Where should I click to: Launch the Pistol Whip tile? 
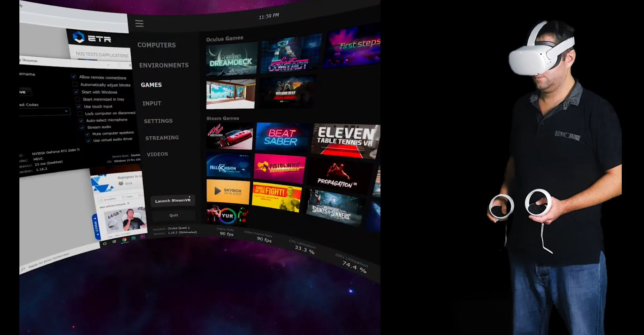(280, 168)
